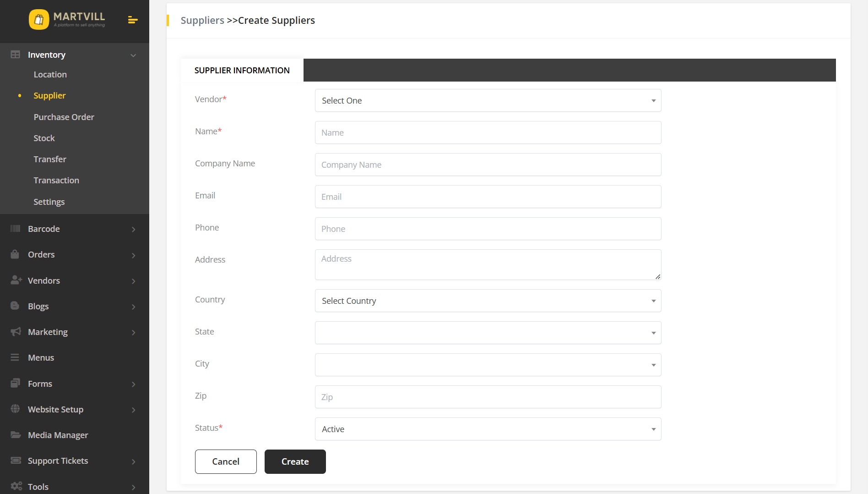
Task: Click into the Company Name field
Action: pyautogui.click(x=488, y=165)
